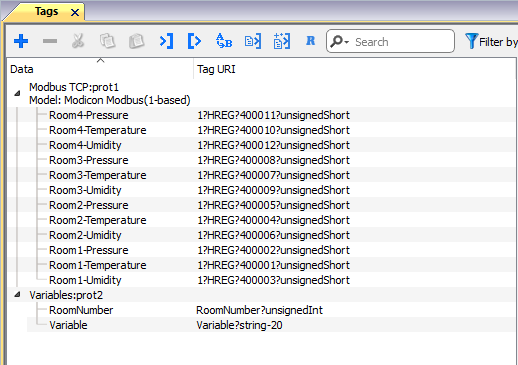Close the Tags tab
518x365 pixels.
click(75, 13)
